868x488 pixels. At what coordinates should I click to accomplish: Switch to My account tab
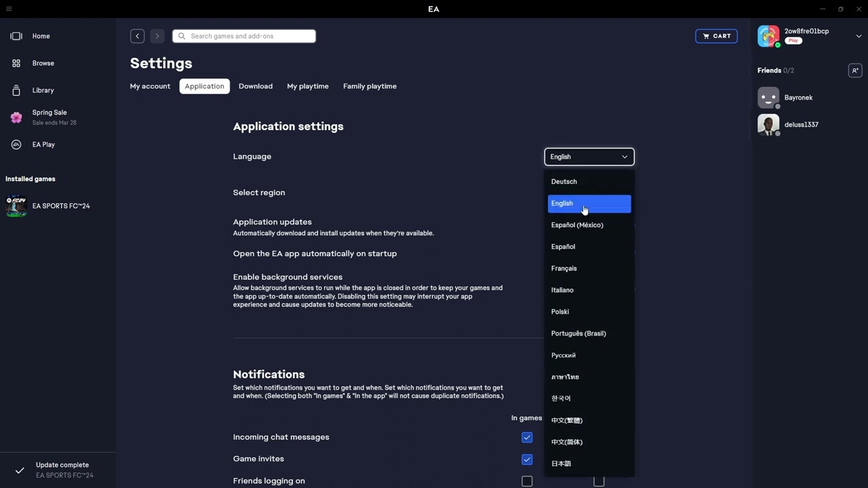point(150,86)
